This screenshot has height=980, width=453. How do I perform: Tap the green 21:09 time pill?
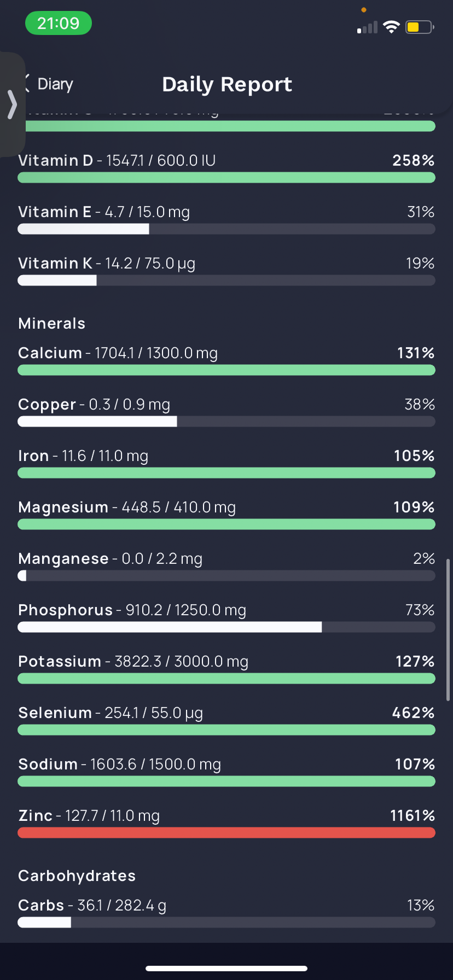[x=59, y=24]
